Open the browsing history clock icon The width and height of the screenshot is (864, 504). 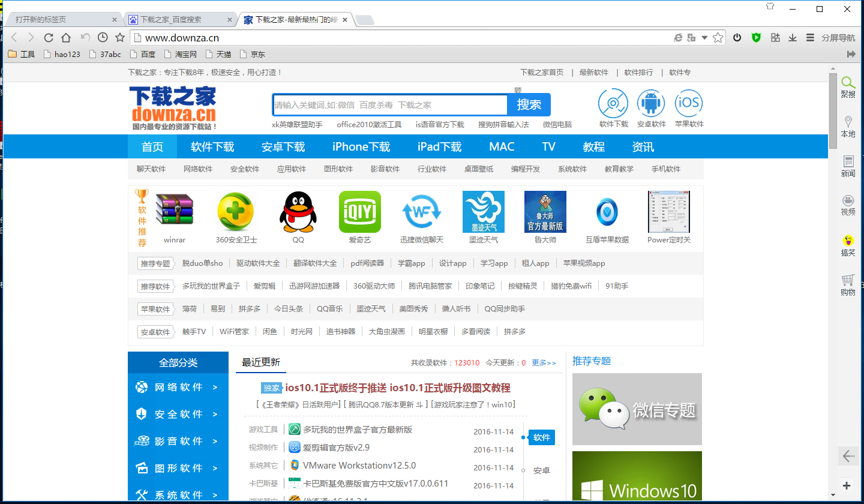103,38
